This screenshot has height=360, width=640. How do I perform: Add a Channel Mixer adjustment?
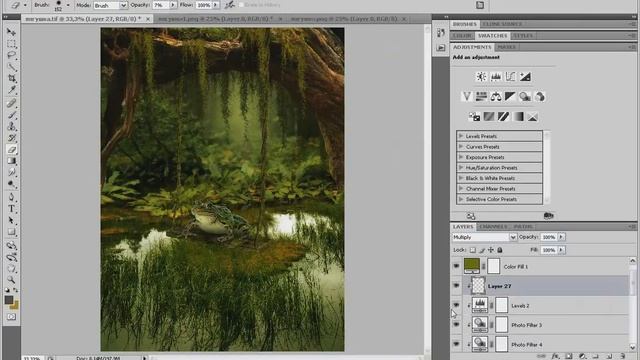[x=540, y=97]
